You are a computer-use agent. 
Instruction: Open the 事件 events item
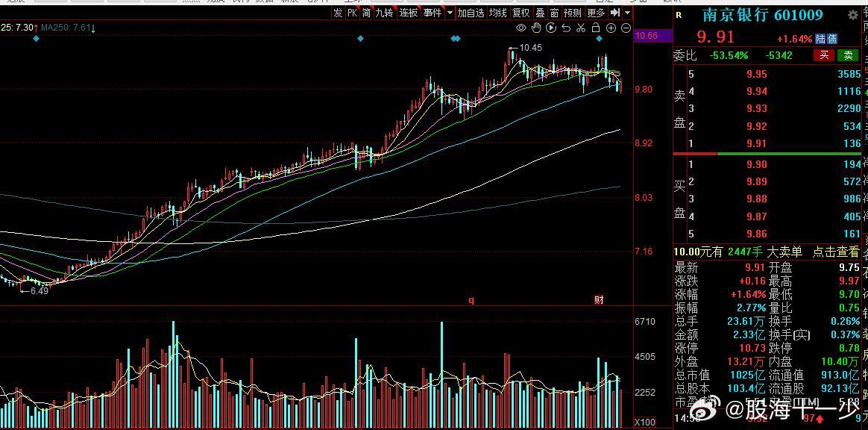click(x=433, y=12)
